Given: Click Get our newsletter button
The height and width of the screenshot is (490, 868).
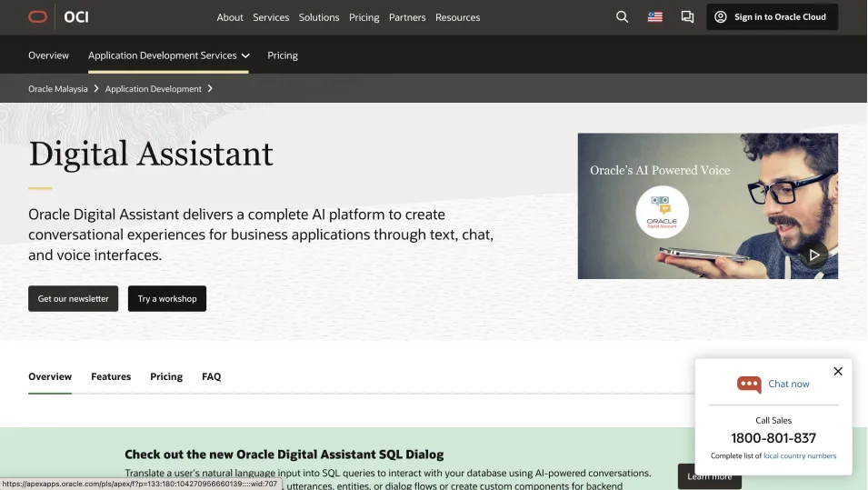Looking at the screenshot, I should (73, 298).
